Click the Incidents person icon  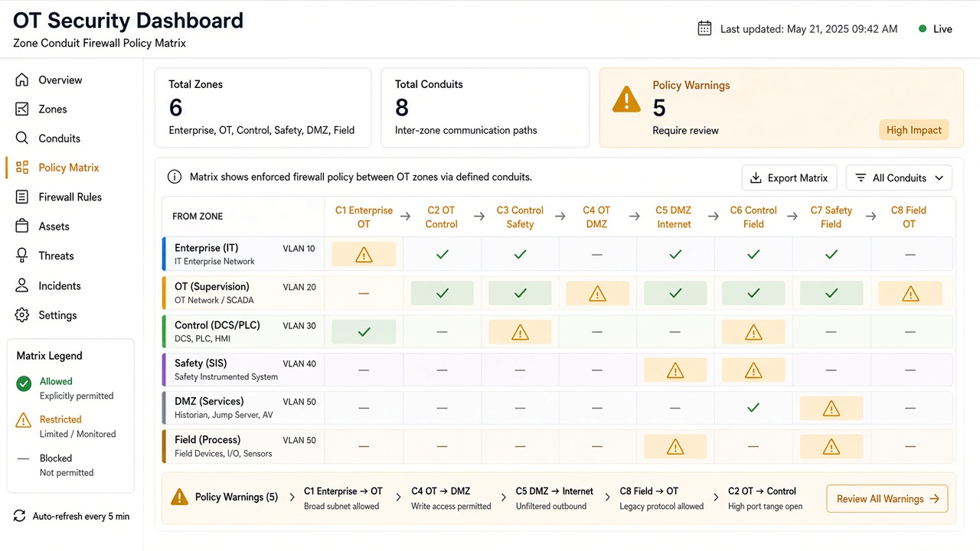[22, 285]
